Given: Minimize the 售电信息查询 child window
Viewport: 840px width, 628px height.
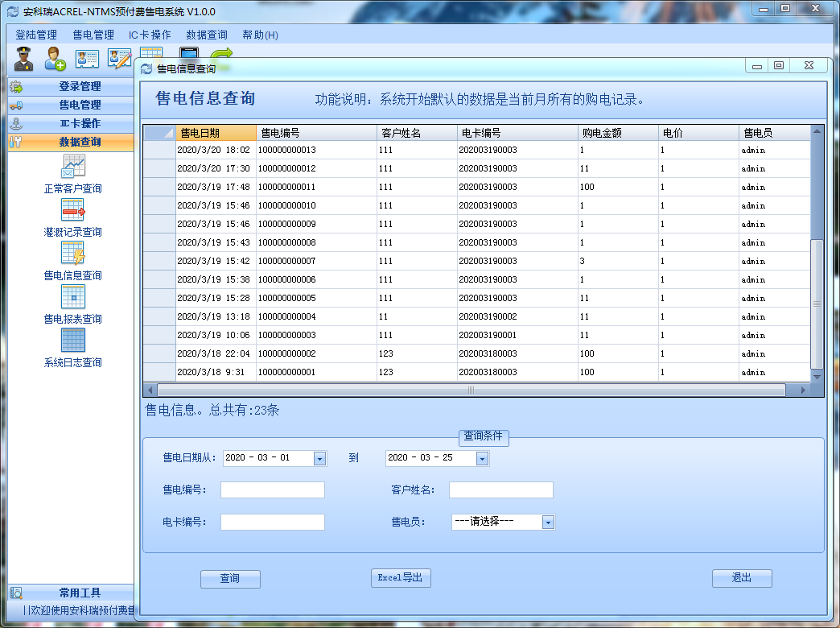Looking at the screenshot, I should pos(757,65).
